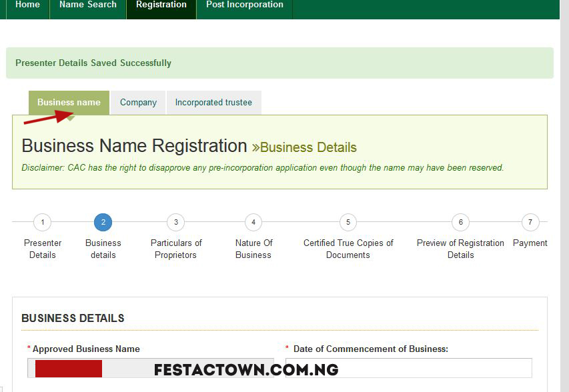Image resolution: width=569 pixels, height=392 pixels.
Task: Select the Incorporated trustee tab
Action: pyautogui.click(x=213, y=103)
